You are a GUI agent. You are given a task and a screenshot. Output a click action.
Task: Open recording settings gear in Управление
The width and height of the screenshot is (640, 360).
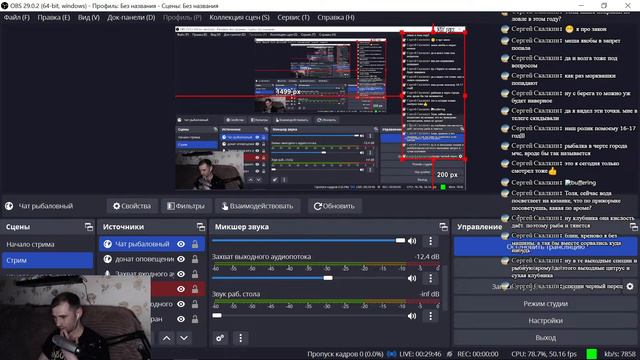point(630,287)
